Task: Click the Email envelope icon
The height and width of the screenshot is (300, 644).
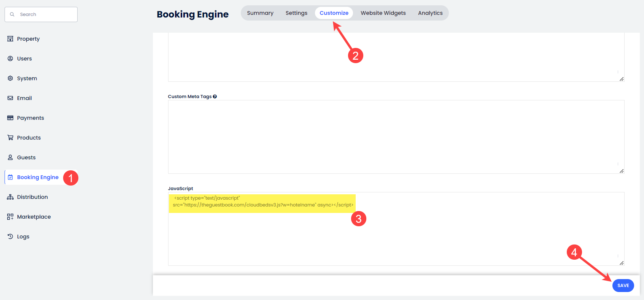Action: point(10,98)
